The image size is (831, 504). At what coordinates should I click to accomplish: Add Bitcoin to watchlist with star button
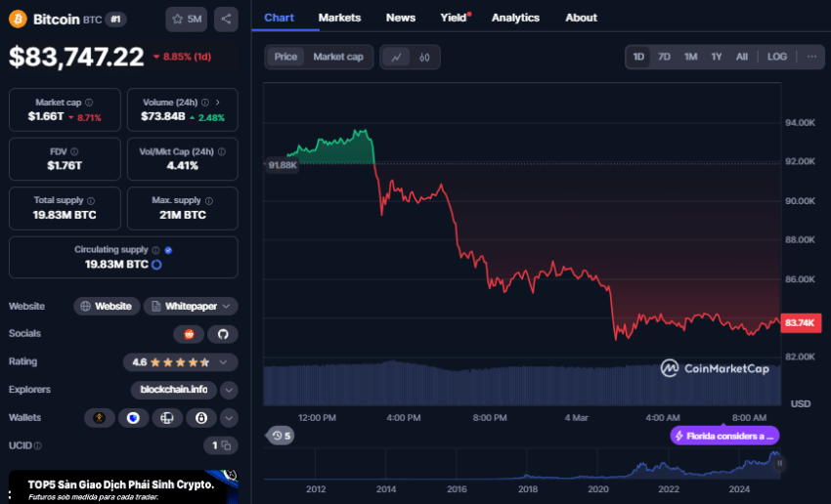(x=187, y=19)
